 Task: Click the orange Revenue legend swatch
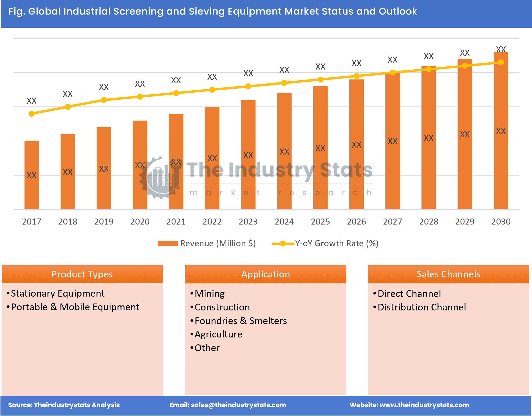pos(168,243)
